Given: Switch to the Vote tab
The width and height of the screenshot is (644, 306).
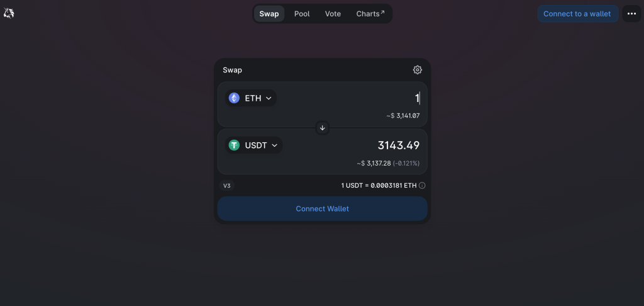Looking at the screenshot, I should point(333,14).
